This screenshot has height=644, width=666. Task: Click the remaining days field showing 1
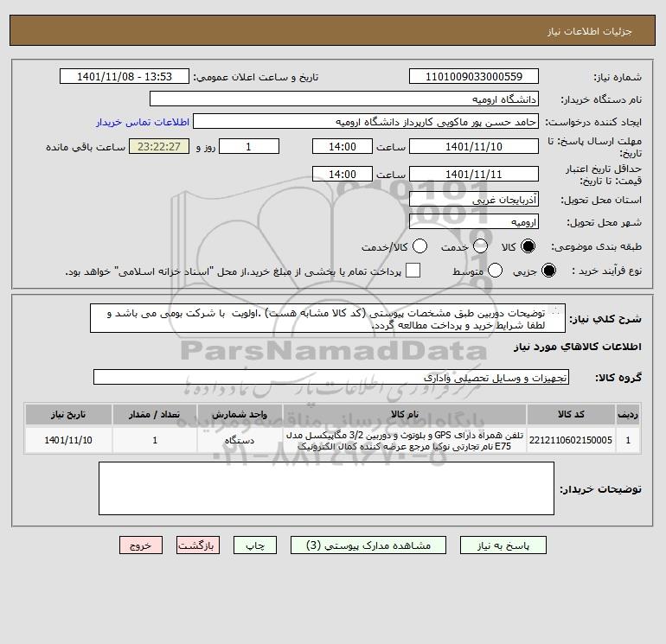249,146
